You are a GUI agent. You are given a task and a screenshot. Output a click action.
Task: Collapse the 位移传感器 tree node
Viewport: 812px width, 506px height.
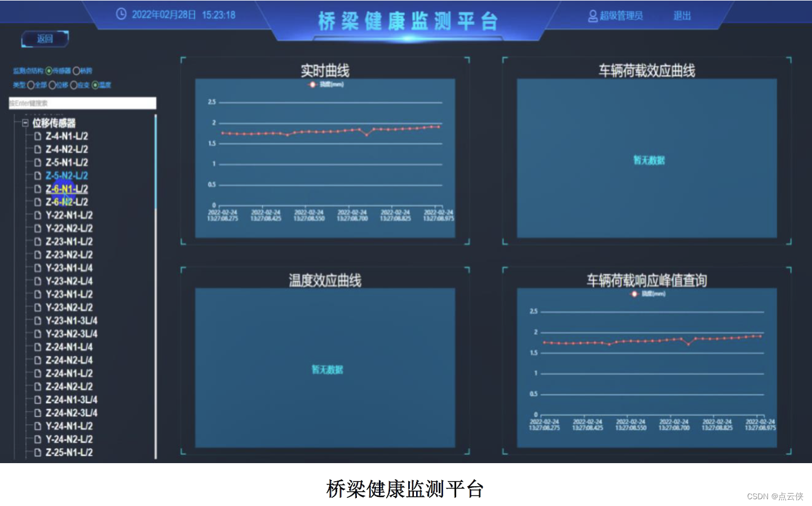pos(25,122)
